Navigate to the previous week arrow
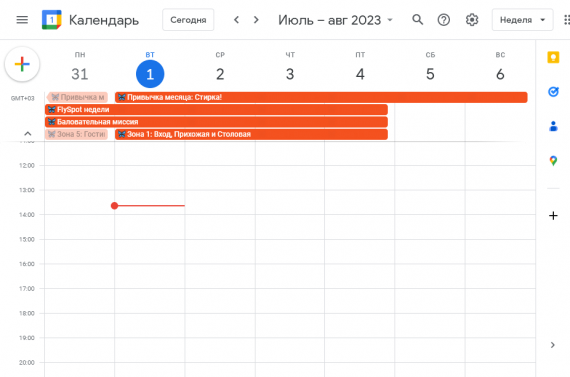Image resolution: width=570 pixels, height=377 pixels. pos(236,20)
